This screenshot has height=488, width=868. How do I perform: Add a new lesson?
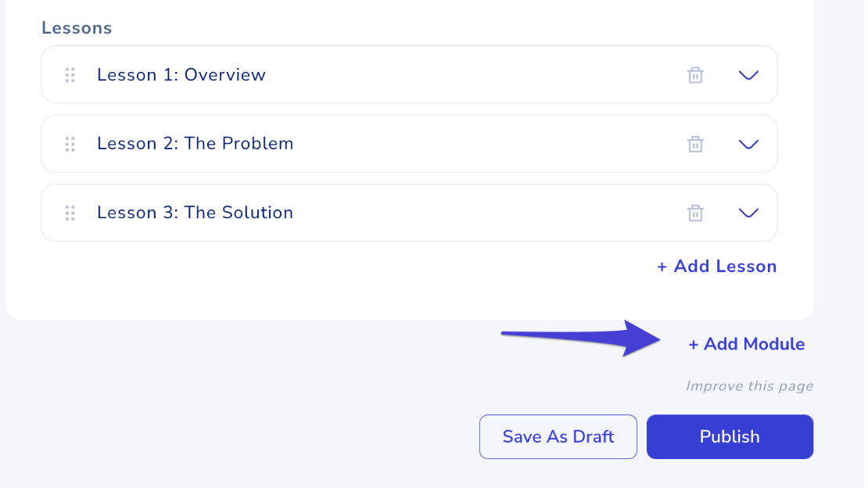(x=716, y=266)
